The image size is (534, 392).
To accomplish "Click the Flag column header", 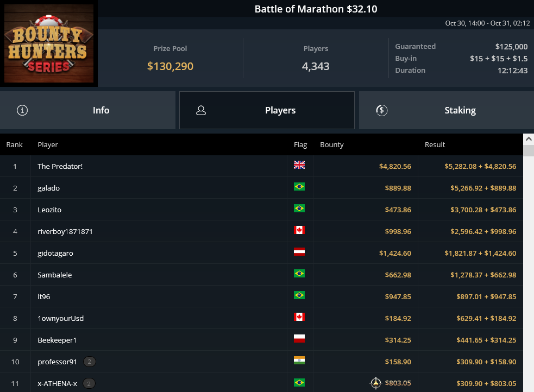I will click(x=300, y=144).
